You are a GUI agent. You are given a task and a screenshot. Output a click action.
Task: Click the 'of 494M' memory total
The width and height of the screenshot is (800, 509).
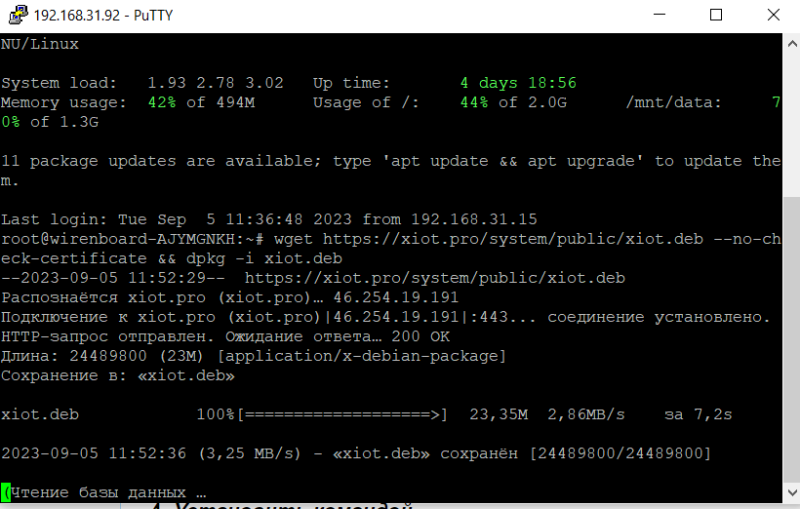coord(220,102)
